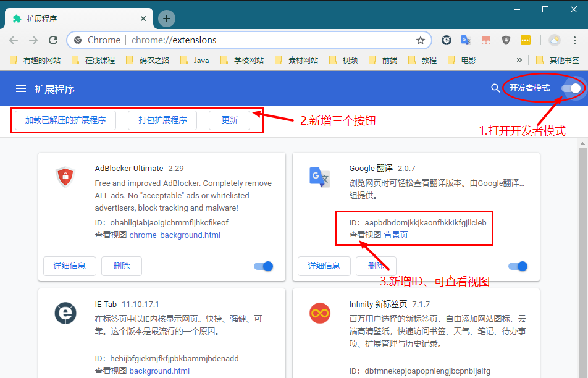Open 详细信息 for Google 翻译
This screenshot has width=588, height=378.
point(324,266)
